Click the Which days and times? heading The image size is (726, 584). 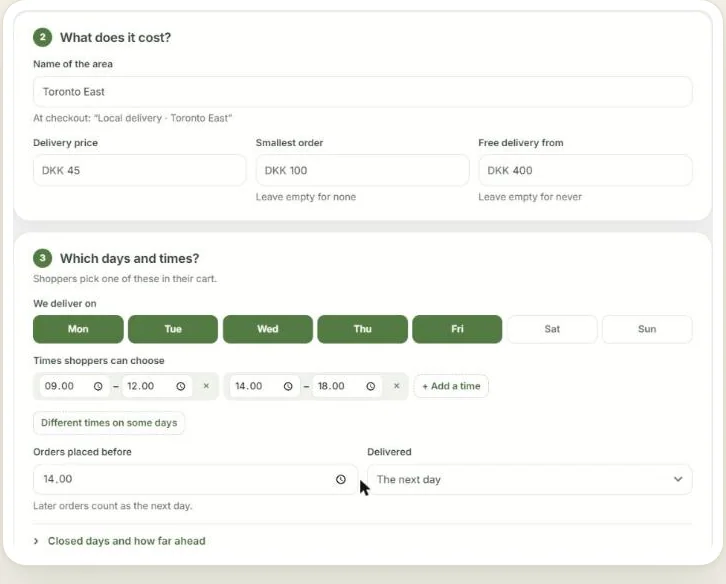tap(130, 258)
